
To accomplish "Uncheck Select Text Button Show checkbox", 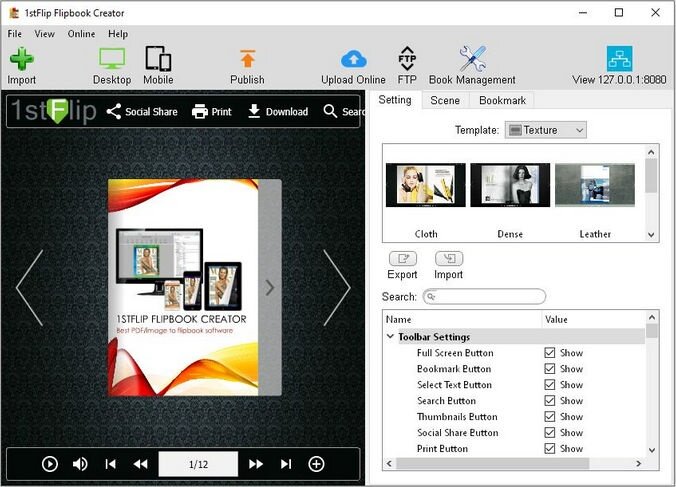I will 550,384.
